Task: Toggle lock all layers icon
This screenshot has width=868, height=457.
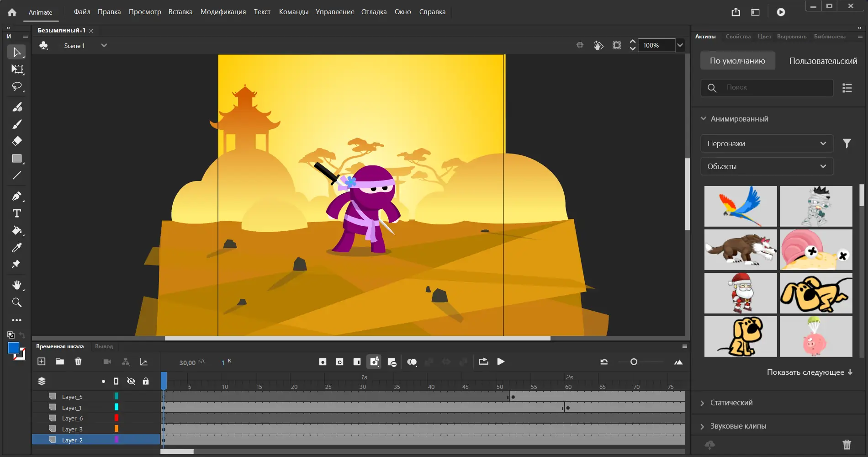Action: (146, 381)
